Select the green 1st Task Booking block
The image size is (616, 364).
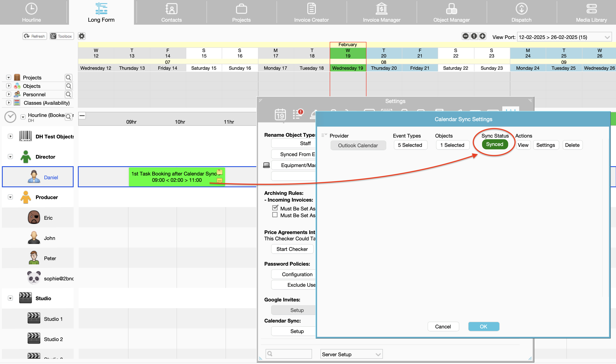[x=172, y=177]
